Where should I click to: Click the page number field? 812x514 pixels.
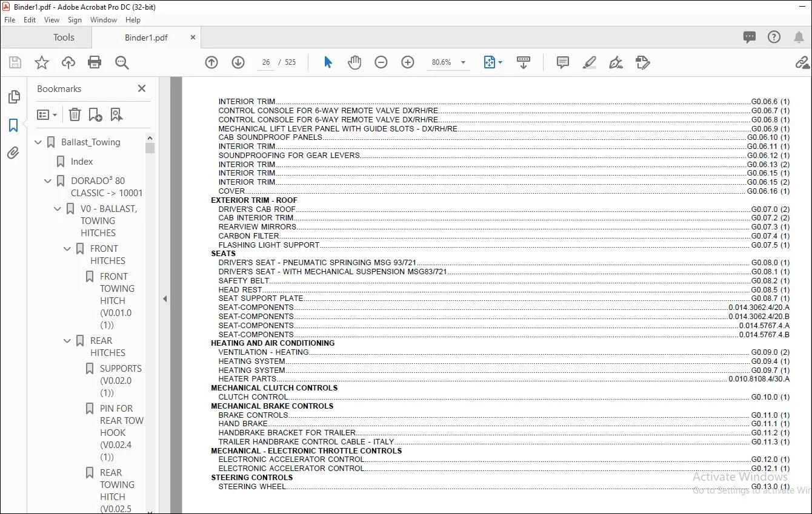pyautogui.click(x=266, y=62)
